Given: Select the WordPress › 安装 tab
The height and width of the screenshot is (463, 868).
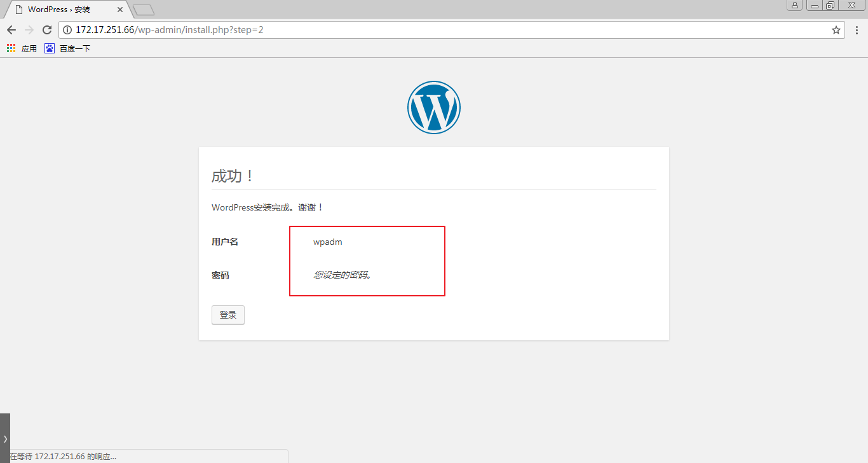Looking at the screenshot, I should (69, 10).
